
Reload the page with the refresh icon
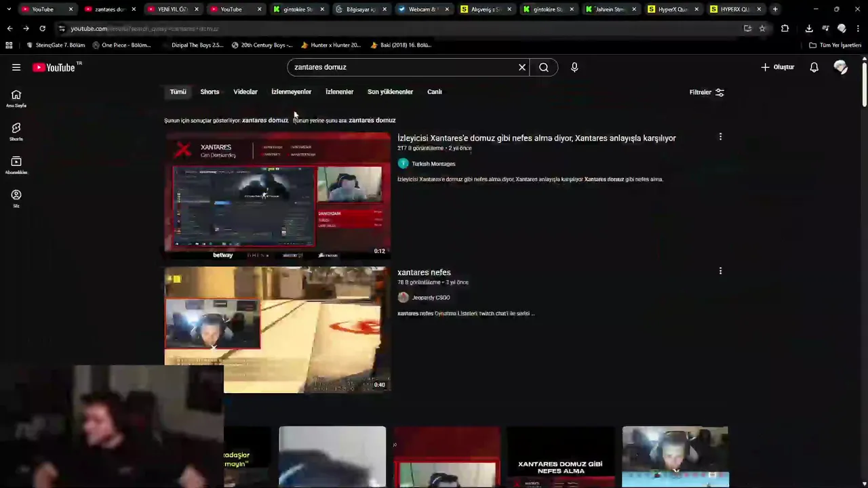point(42,28)
